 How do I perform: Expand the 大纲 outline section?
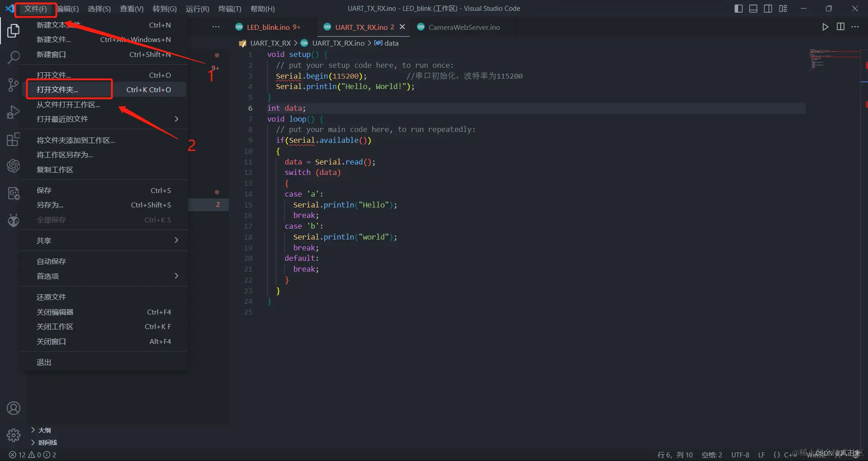tap(44, 430)
